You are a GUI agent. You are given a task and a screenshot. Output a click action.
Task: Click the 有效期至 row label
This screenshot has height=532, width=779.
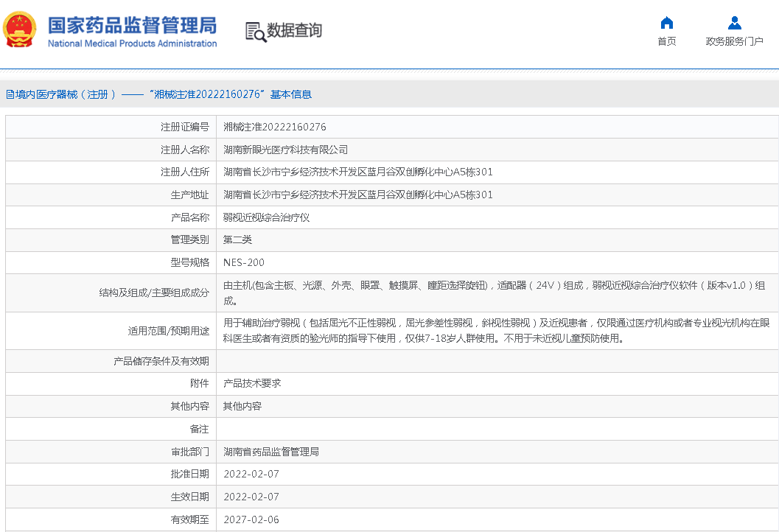(190, 520)
